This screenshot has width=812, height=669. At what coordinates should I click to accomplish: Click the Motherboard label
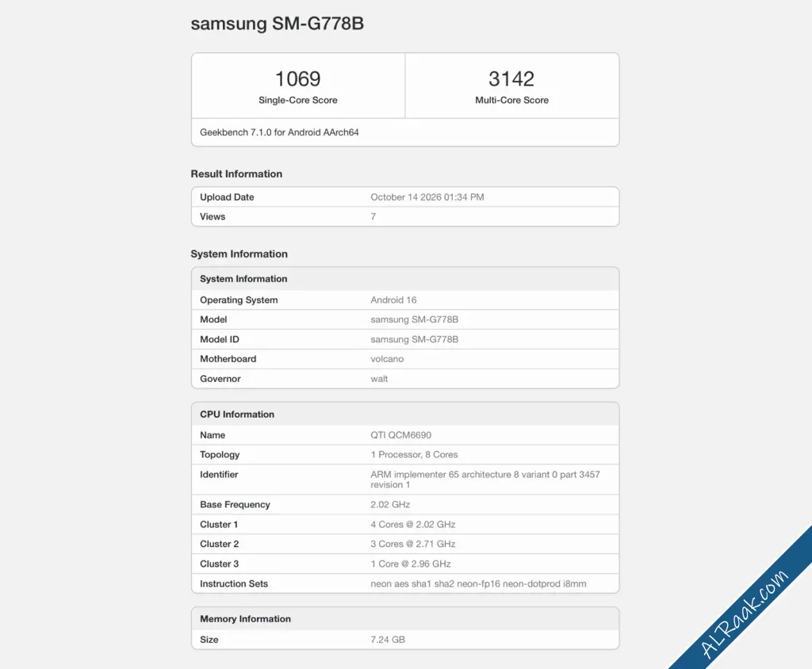tap(228, 359)
